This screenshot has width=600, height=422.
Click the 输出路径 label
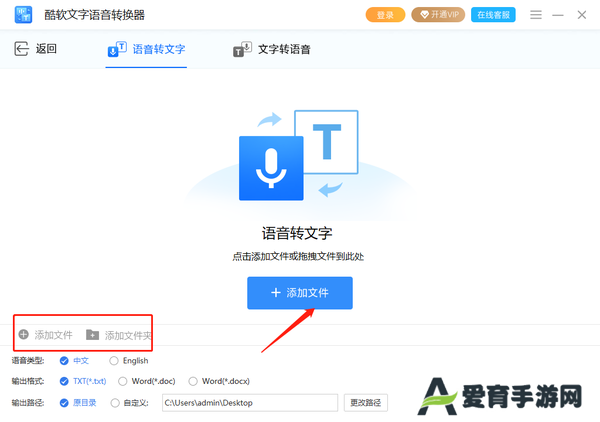(28, 402)
